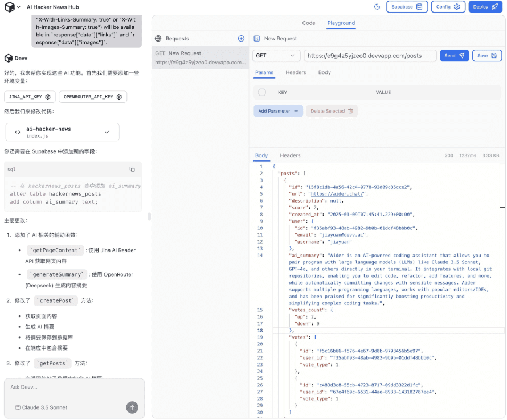Click the 200 status code value

coord(449,155)
